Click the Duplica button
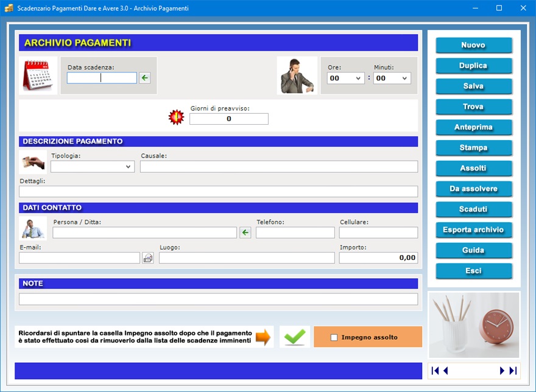 (473, 66)
